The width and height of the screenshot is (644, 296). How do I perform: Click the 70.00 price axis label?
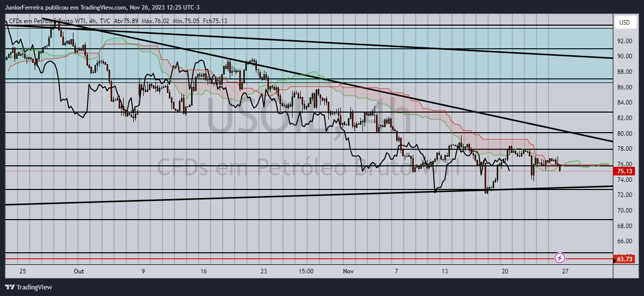pyautogui.click(x=624, y=211)
